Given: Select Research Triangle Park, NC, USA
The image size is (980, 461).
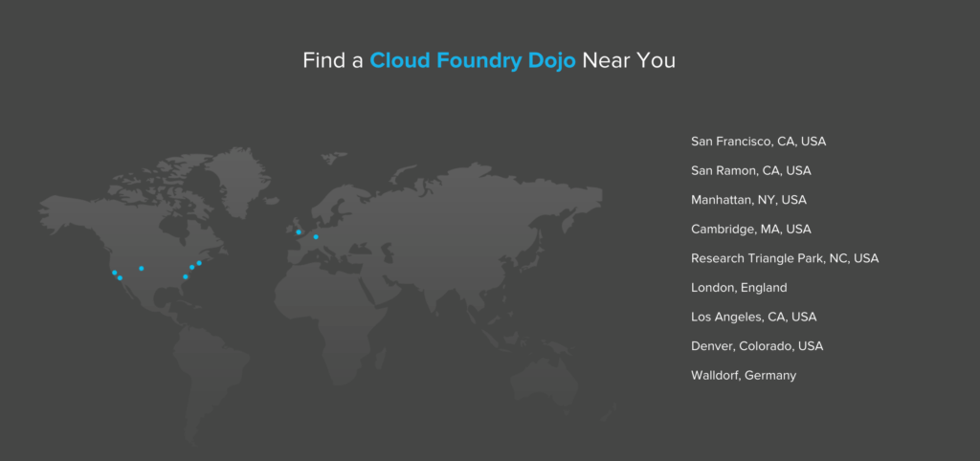Looking at the screenshot, I should click(x=785, y=258).
